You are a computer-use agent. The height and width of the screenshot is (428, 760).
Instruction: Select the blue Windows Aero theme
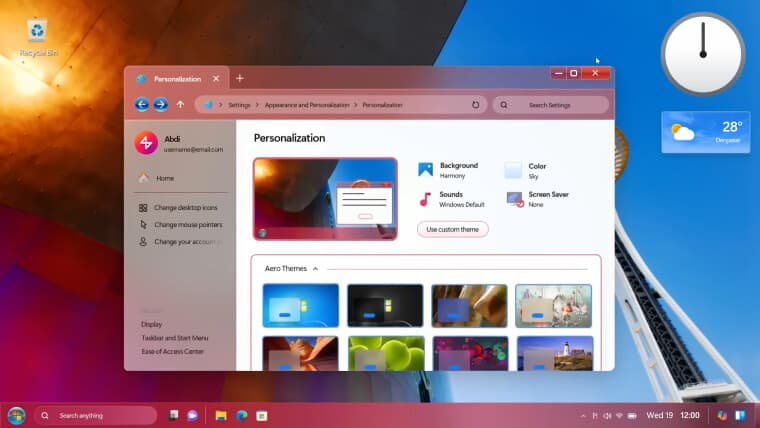click(x=301, y=305)
